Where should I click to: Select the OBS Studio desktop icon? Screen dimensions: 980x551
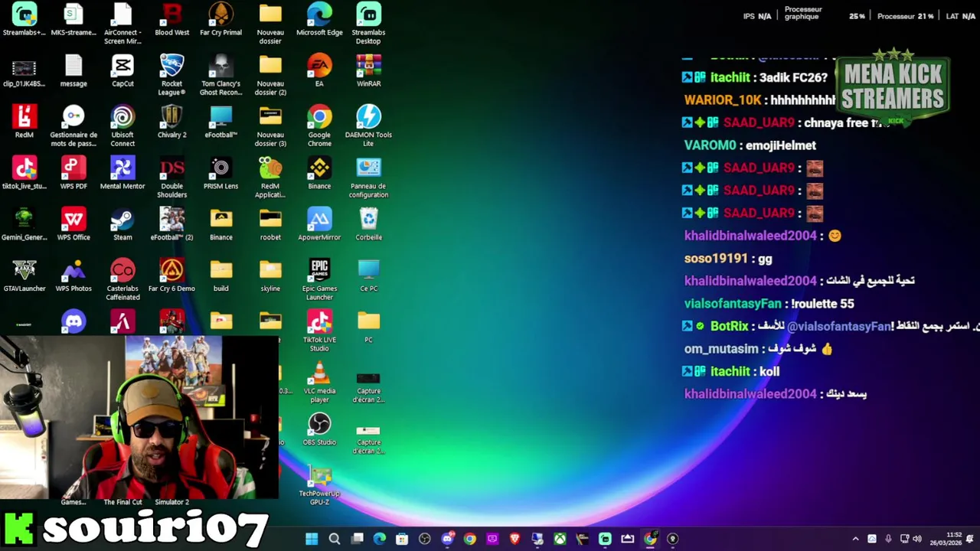(319, 430)
